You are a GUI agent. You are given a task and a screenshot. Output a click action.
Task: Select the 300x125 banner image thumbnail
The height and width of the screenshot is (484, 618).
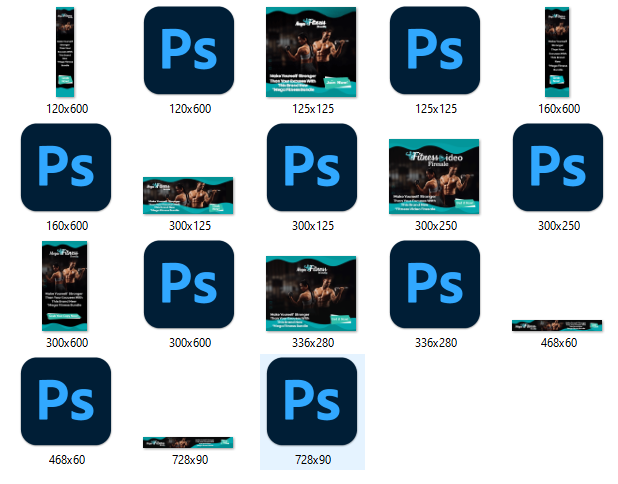[x=188, y=195]
